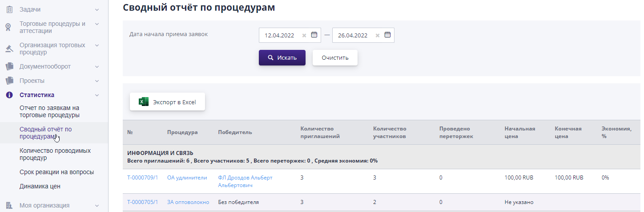Clear the 26.04.2022 date with the x icon
Image resolution: width=644 pixels, height=212 pixels.
click(x=378, y=36)
